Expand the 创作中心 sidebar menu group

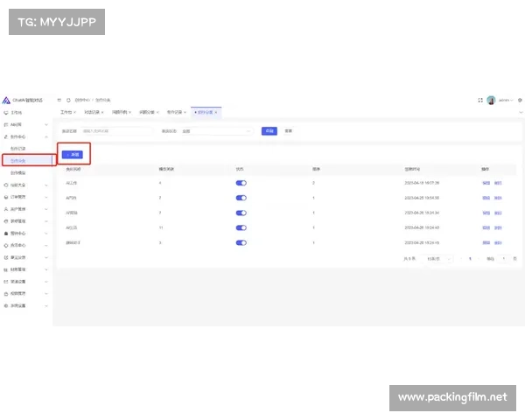tap(26, 137)
